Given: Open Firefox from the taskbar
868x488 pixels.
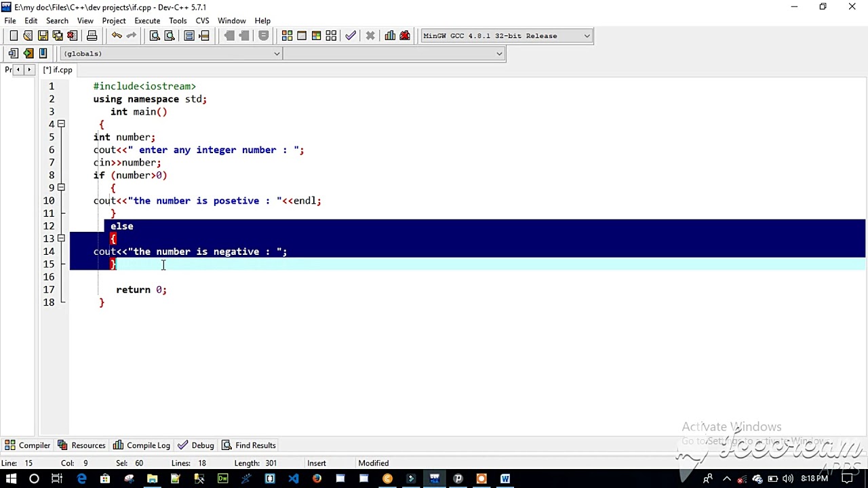Looking at the screenshot, I should pos(317,479).
